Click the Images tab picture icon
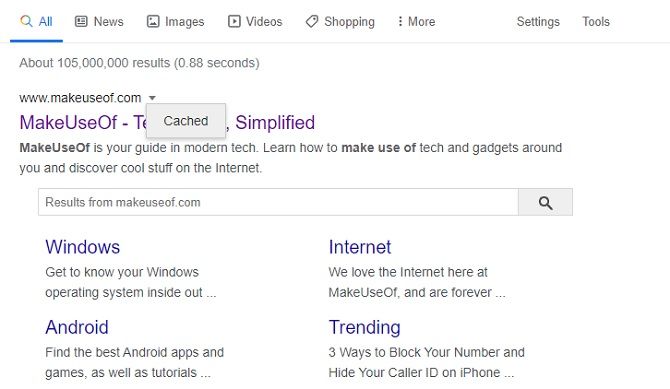670x389 pixels. point(153,21)
